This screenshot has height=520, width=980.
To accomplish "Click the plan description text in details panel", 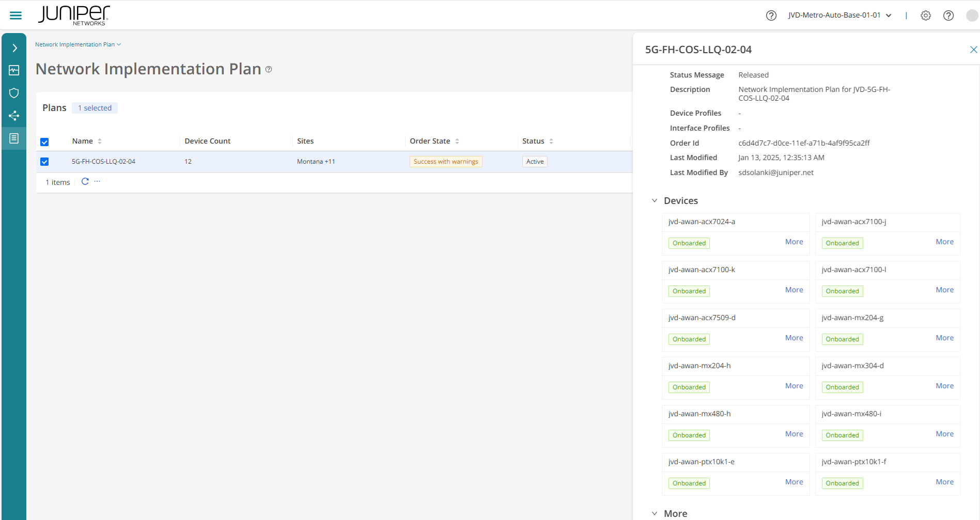I will pos(814,93).
